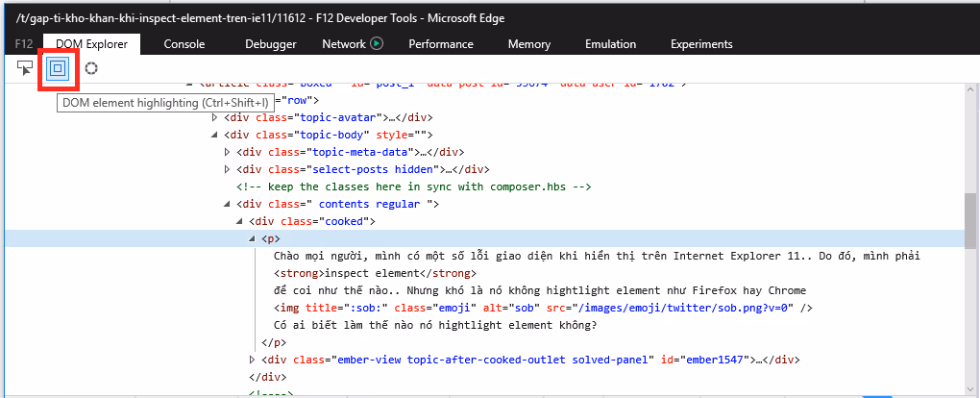The width and height of the screenshot is (980, 398).
Task: Select the strong inspect element line
Action: click(x=375, y=273)
